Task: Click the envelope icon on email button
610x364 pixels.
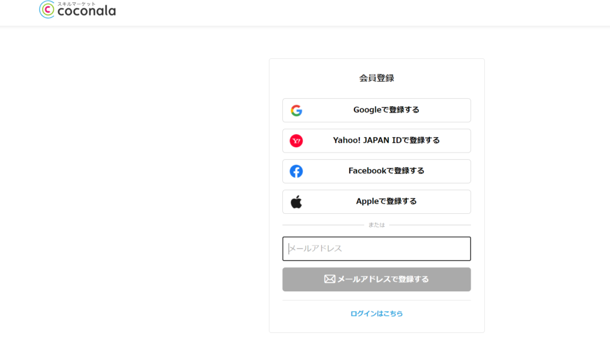Action: pyautogui.click(x=329, y=279)
